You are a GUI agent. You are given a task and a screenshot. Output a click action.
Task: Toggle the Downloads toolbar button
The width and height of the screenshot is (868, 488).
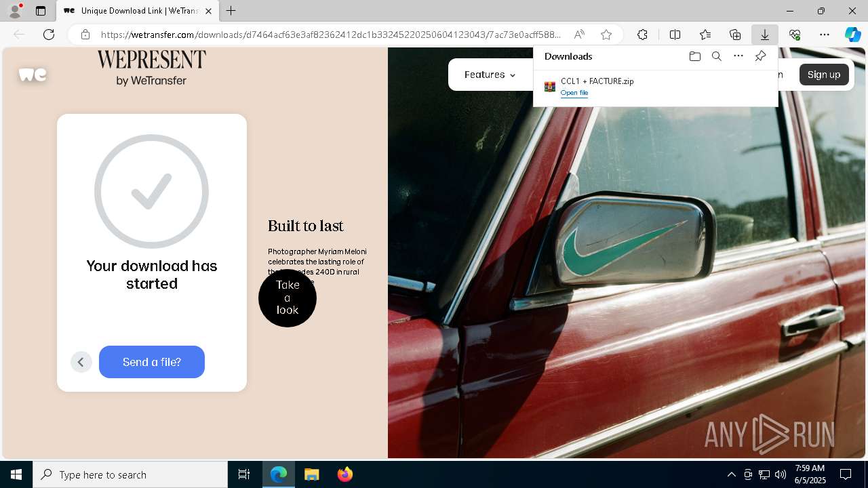[764, 35]
